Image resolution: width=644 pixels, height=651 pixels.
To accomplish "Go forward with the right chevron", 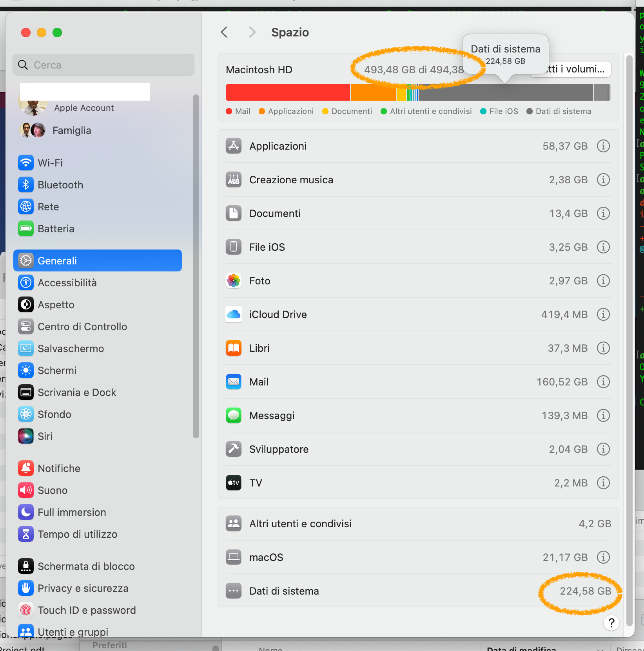I will coord(252,32).
